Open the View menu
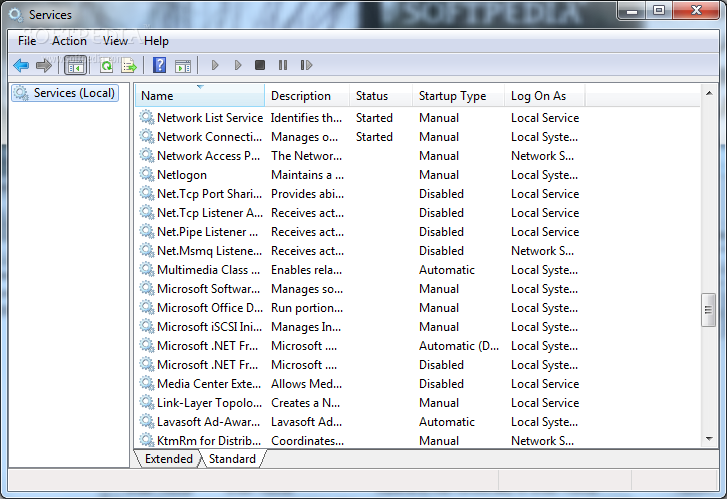This screenshot has height=499, width=727. (x=115, y=41)
